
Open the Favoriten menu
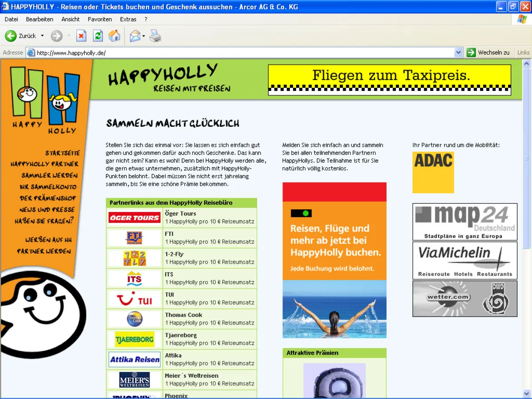[100, 19]
